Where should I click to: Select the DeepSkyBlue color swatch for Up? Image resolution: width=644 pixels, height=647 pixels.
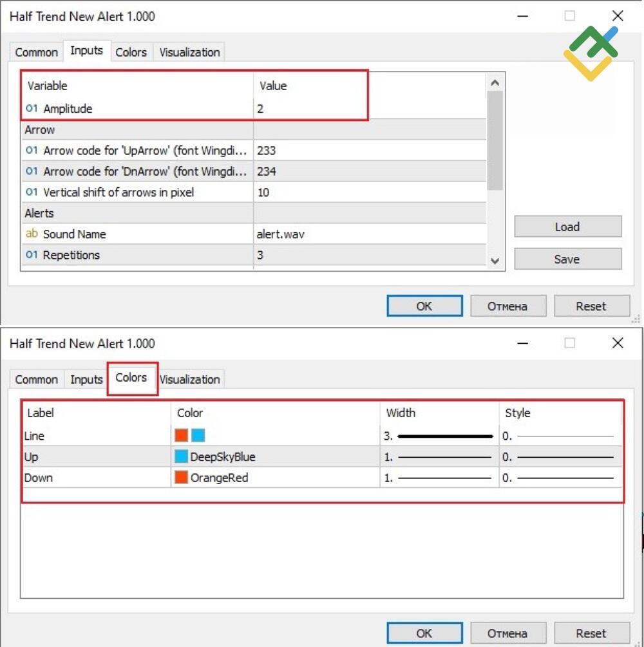click(181, 457)
